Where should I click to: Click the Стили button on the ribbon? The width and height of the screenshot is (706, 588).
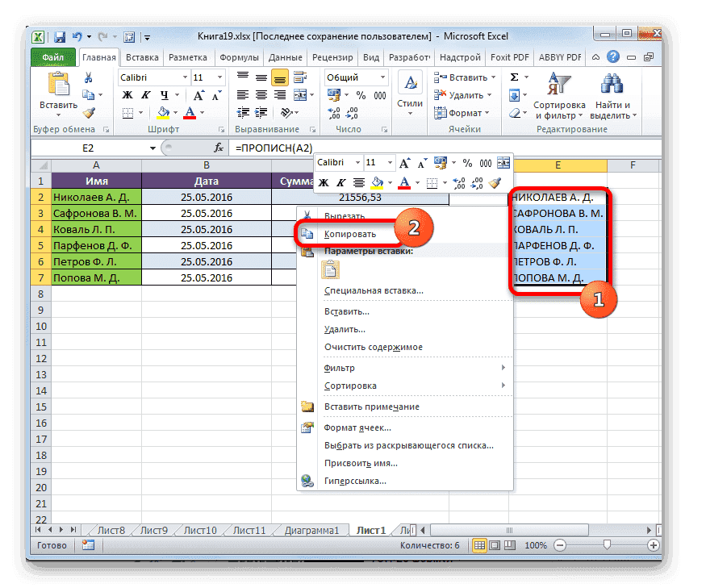pyautogui.click(x=409, y=90)
